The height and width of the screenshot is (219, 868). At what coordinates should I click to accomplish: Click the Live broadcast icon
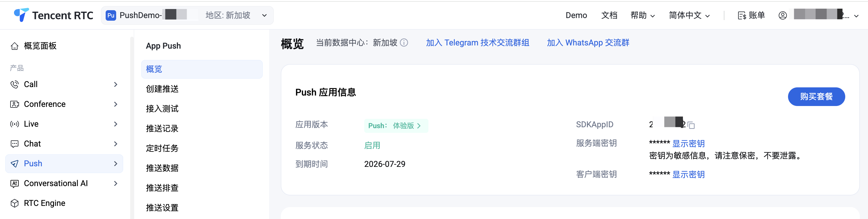click(x=15, y=124)
